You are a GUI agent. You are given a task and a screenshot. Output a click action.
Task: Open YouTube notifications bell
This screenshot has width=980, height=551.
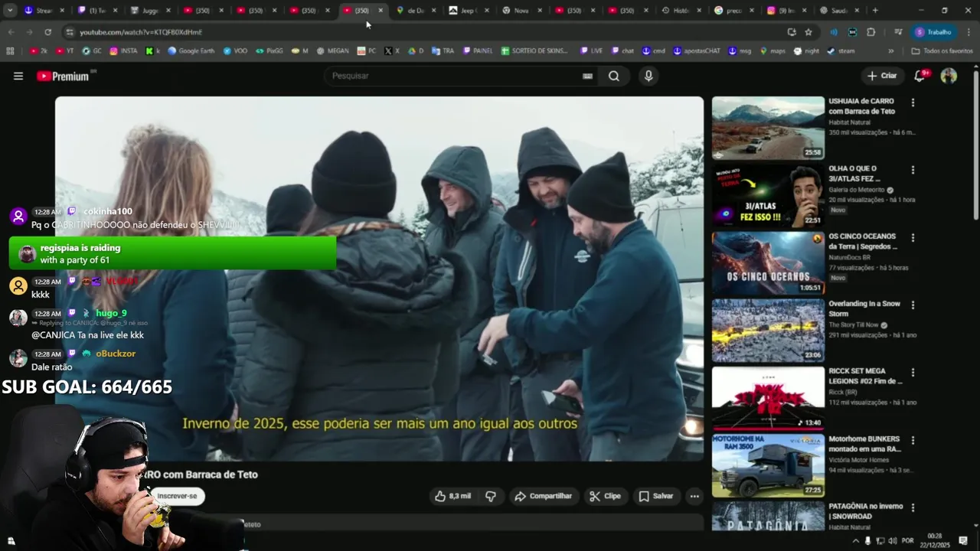point(920,76)
